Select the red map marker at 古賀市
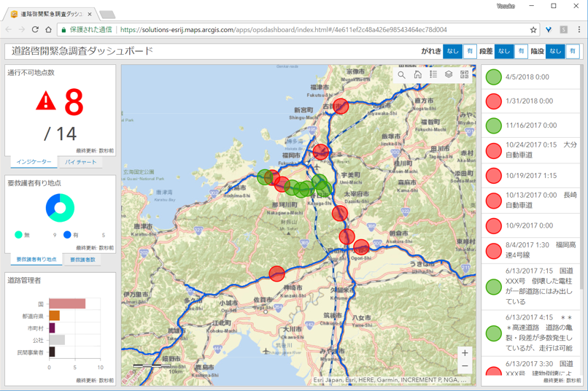588x391 pixels. pyautogui.click(x=341, y=107)
